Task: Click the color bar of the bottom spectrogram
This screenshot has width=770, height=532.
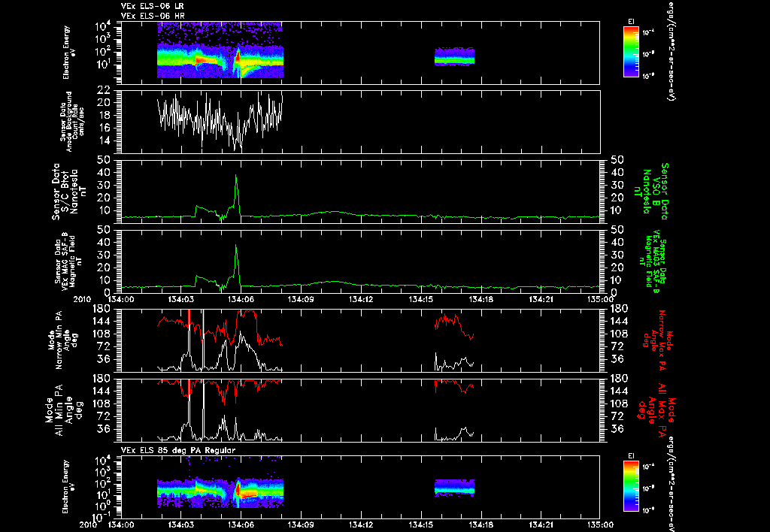Action: [631, 486]
